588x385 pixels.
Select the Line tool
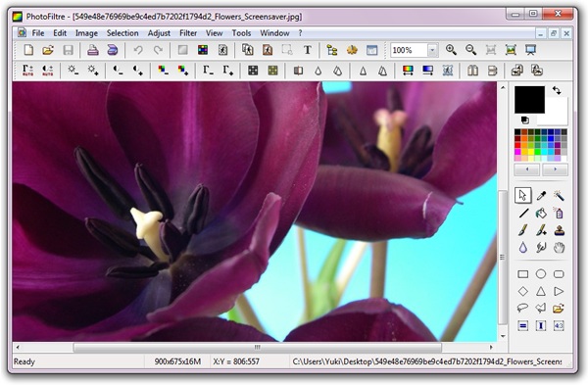coord(523,214)
